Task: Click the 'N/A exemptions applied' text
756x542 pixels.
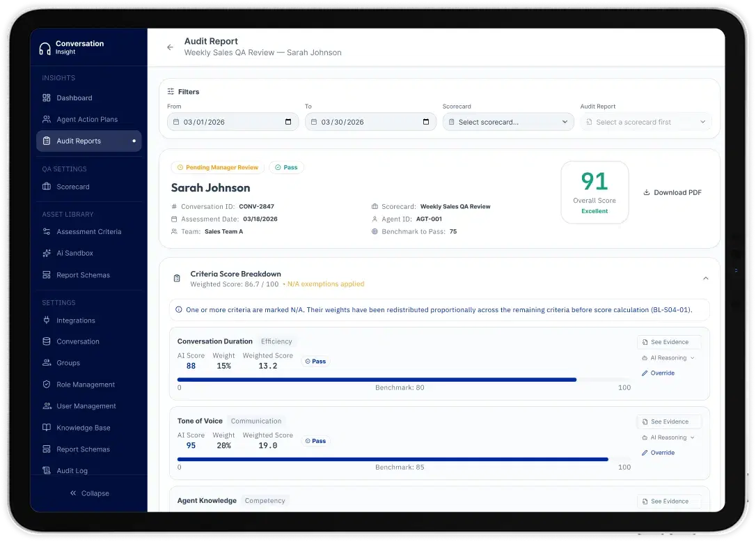Action: pyautogui.click(x=326, y=284)
